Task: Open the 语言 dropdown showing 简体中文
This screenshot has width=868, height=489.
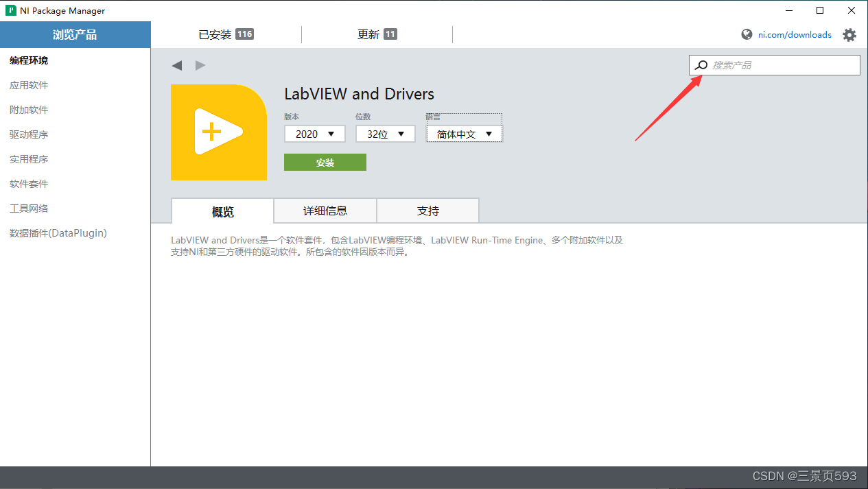Action: click(x=464, y=134)
